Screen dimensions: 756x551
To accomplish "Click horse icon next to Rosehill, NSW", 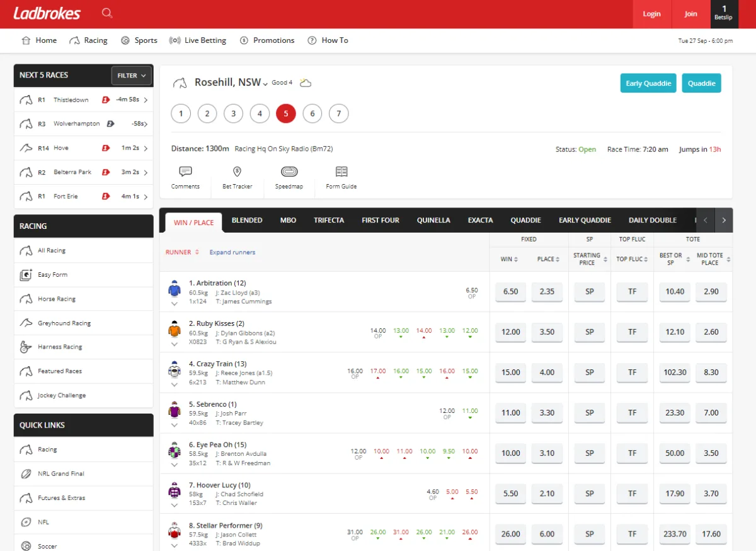I will 180,83.
